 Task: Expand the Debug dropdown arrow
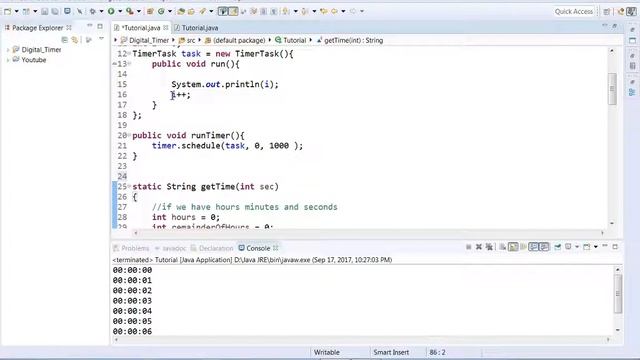click(x=101, y=11)
